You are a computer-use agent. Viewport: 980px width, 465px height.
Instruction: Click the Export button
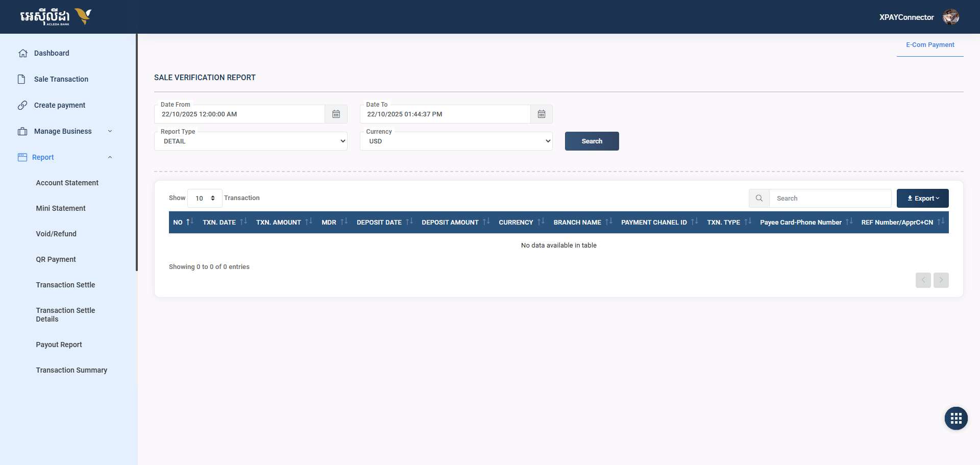(922, 199)
